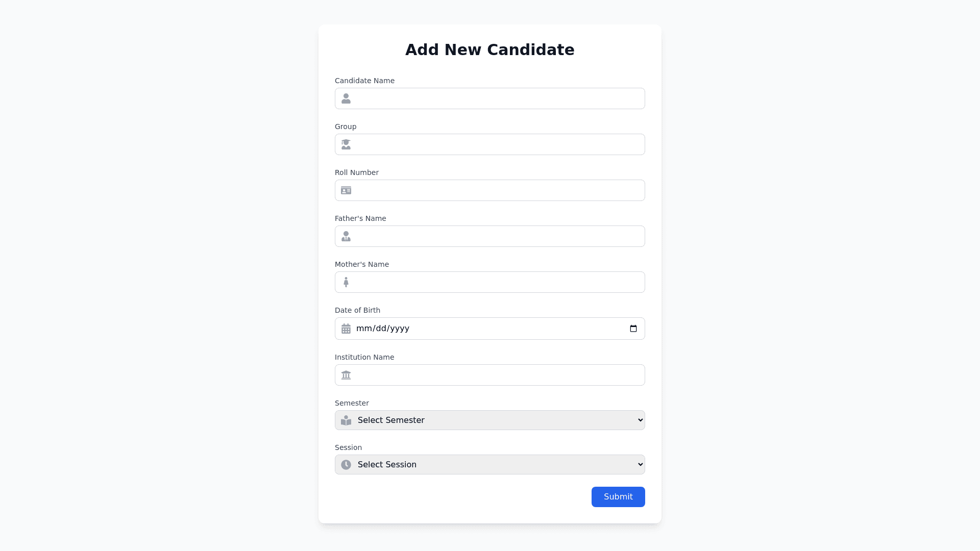Click into the Group input field

(x=498, y=144)
